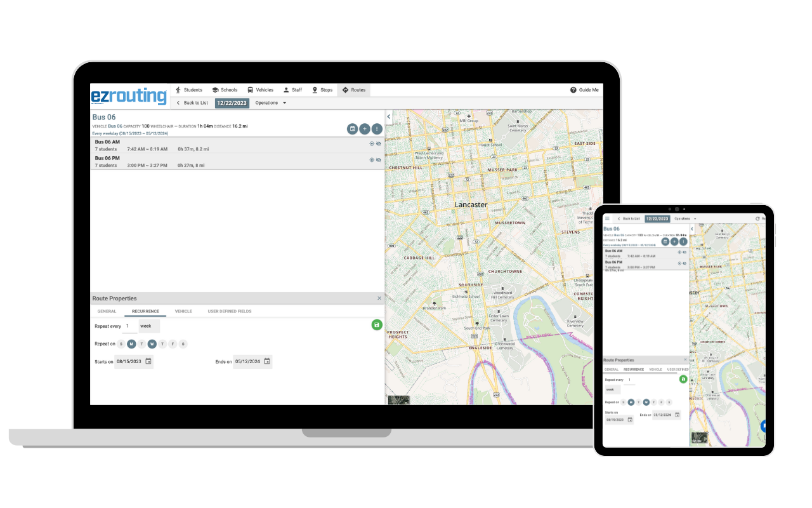The width and height of the screenshot is (812, 508).
Task: Open the Students menu on laptop
Action: (x=189, y=90)
